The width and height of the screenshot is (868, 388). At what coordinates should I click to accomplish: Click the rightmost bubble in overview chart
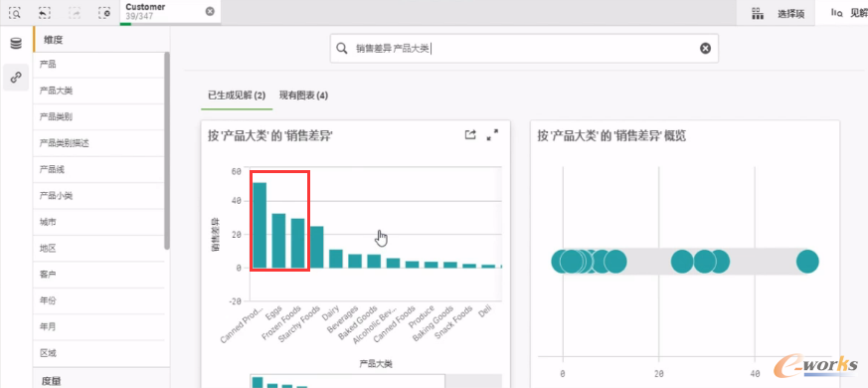807,262
